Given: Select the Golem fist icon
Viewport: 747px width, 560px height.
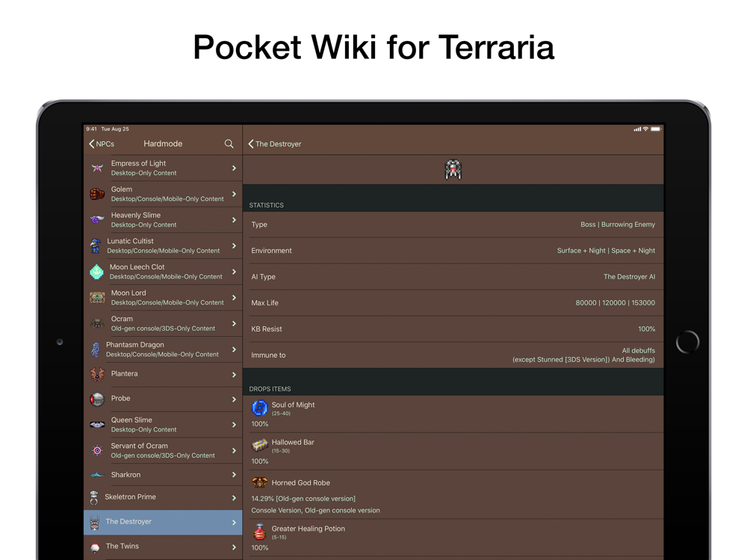Looking at the screenshot, I should (x=97, y=194).
